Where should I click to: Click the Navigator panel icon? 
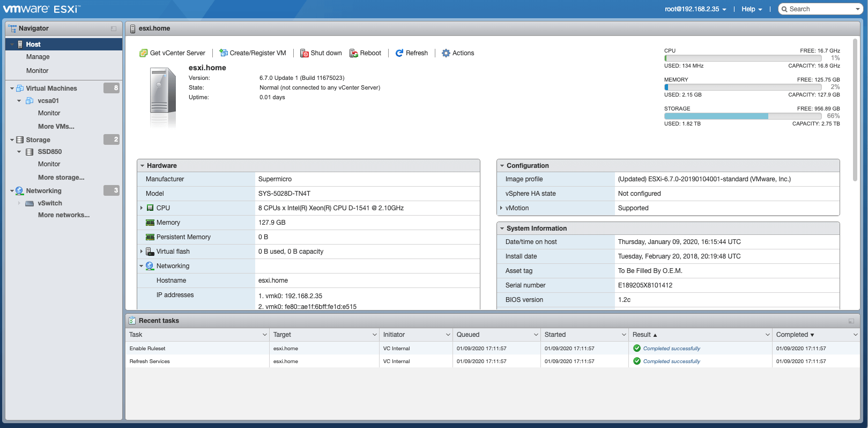(12, 28)
